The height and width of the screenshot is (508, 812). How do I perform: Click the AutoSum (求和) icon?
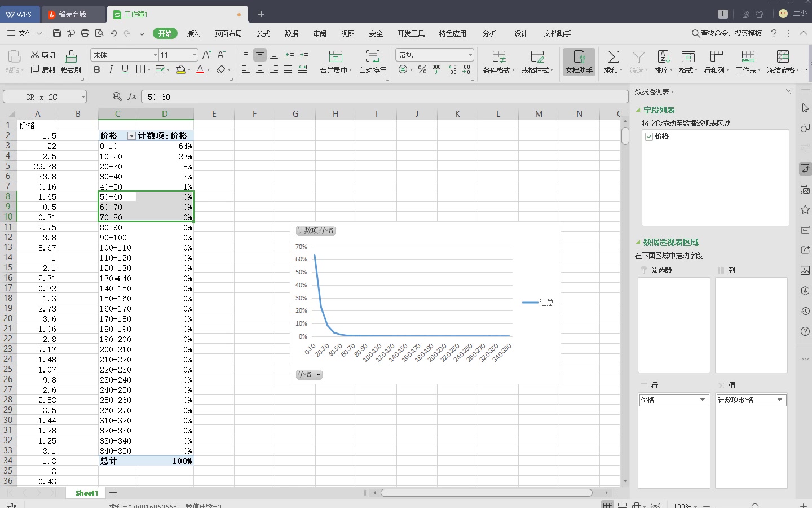coord(613,57)
